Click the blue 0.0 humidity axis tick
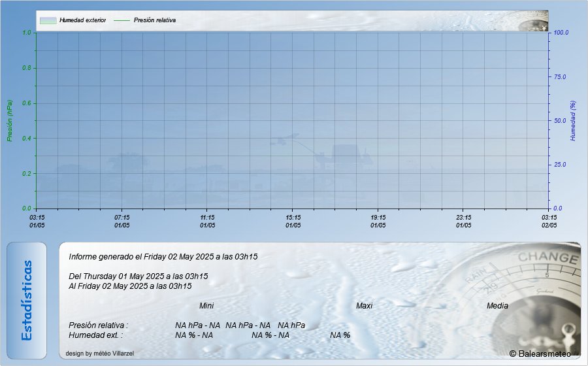 pos(558,208)
